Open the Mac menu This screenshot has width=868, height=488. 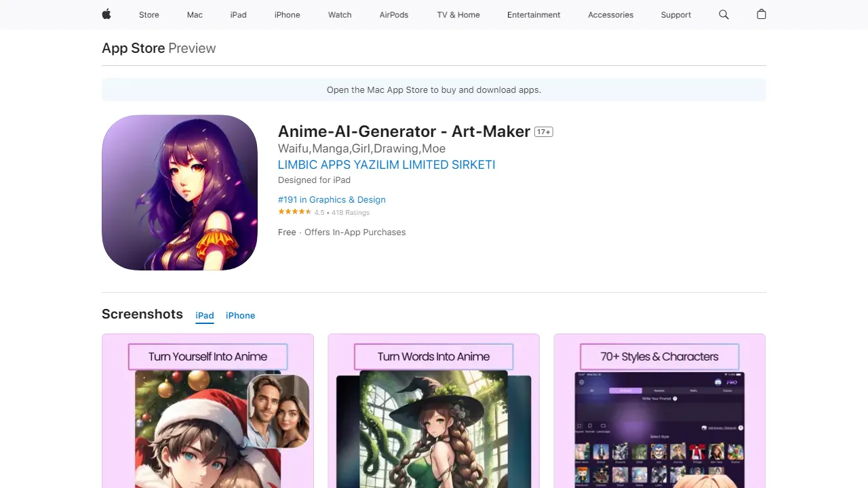[195, 15]
